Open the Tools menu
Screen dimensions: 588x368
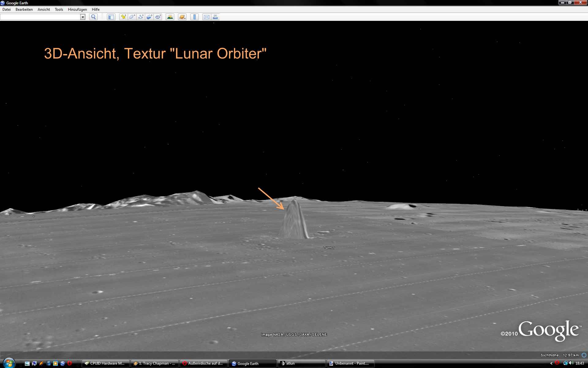click(x=59, y=10)
